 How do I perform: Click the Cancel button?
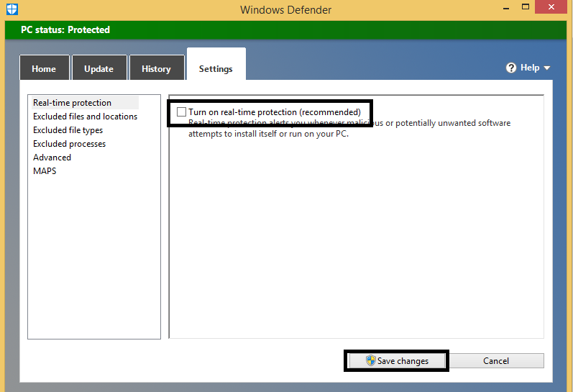tap(496, 361)
